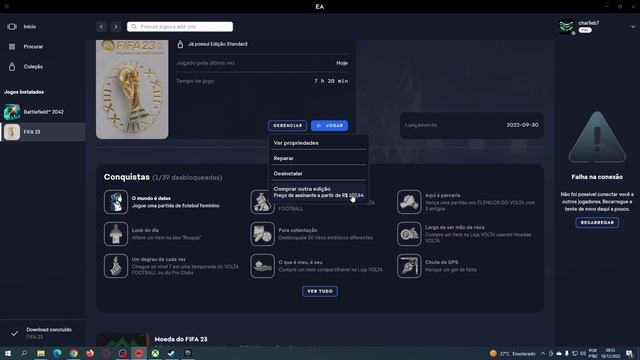This screenshot has height=360, width=640.
Task: Open Coleção library icon in sidebar
Action: (x=12, y=67)
